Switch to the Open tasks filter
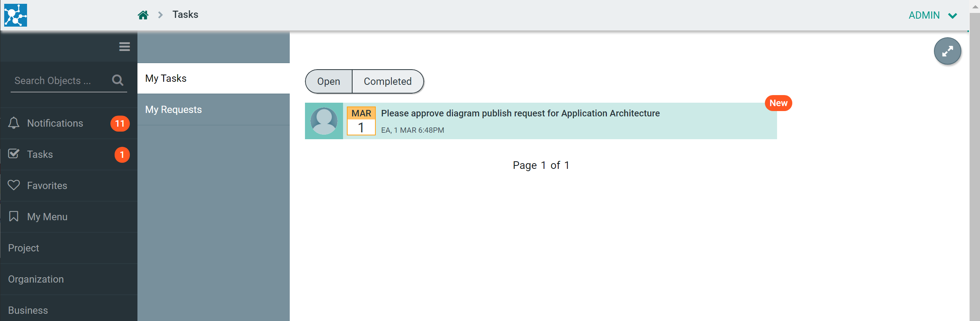980x321 pixels. pyautogui.click(x=329, y=81)
